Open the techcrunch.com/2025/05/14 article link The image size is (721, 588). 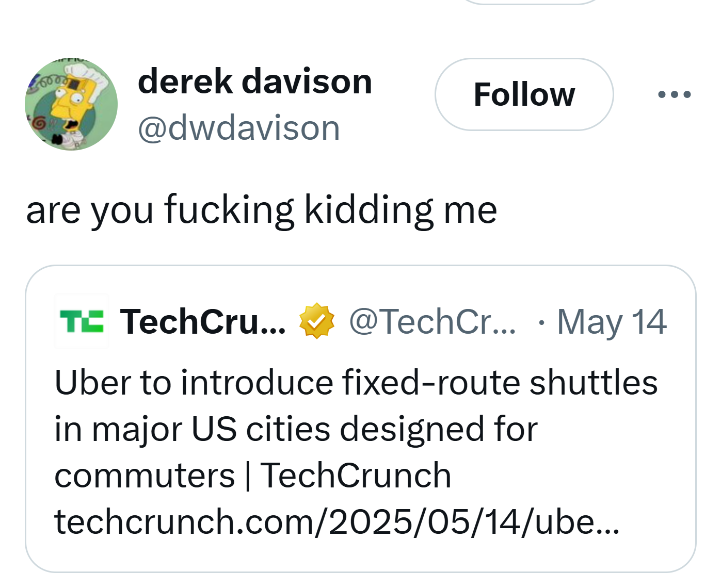pyautogui.click(x=337, y=521)
